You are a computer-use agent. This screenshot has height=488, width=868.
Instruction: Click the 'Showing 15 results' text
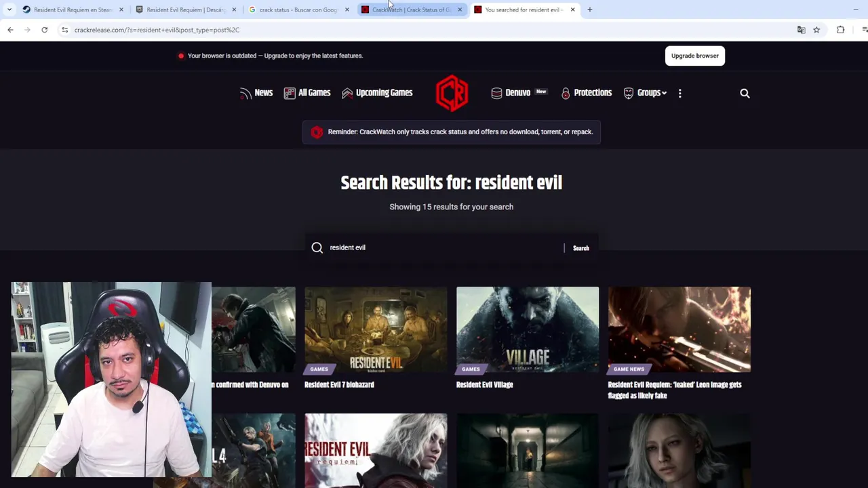pos(452,207)
